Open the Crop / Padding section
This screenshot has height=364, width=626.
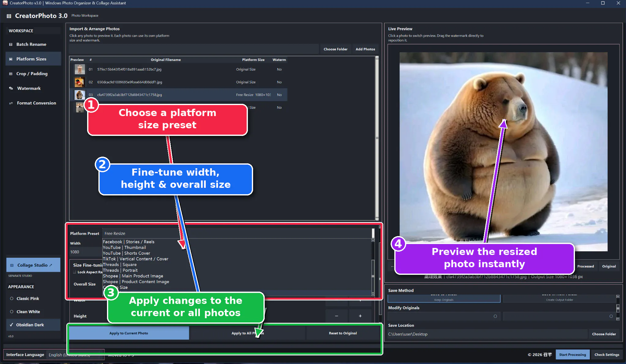tap(33, 74)
